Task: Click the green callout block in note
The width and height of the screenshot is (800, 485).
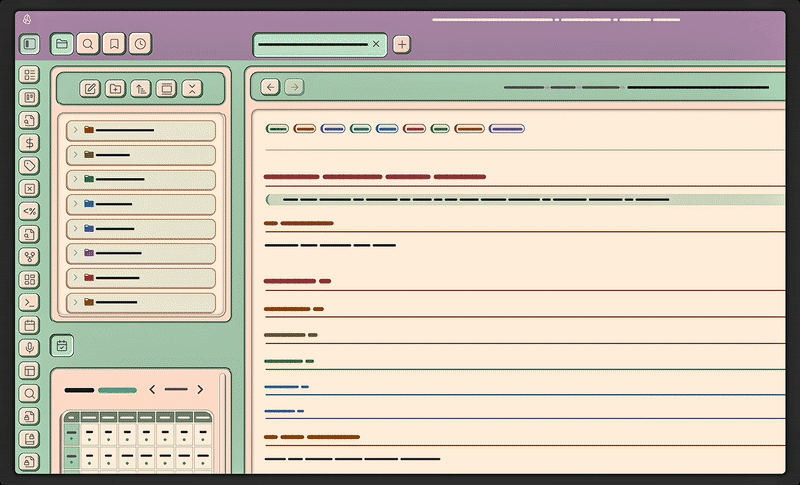Action: pos(525,199)
